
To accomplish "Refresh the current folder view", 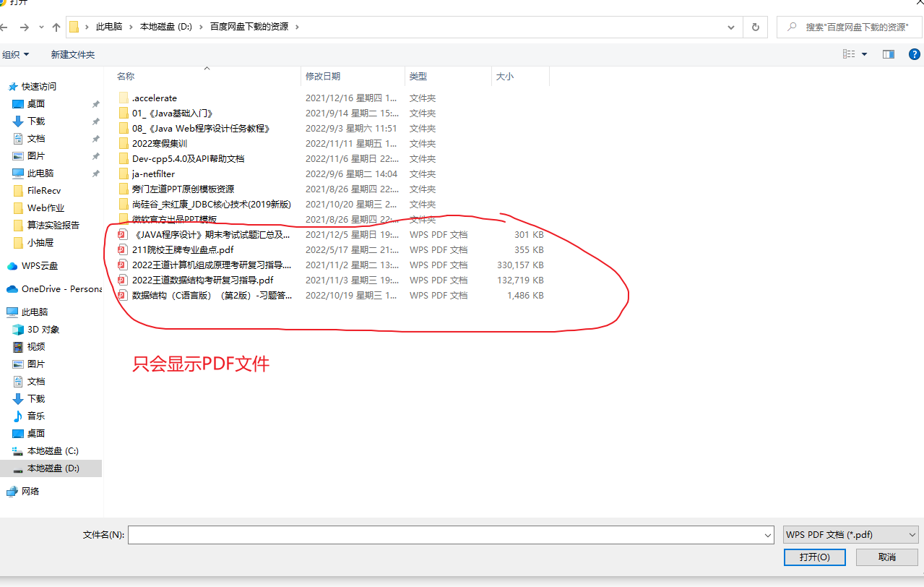I will point(756,27).
